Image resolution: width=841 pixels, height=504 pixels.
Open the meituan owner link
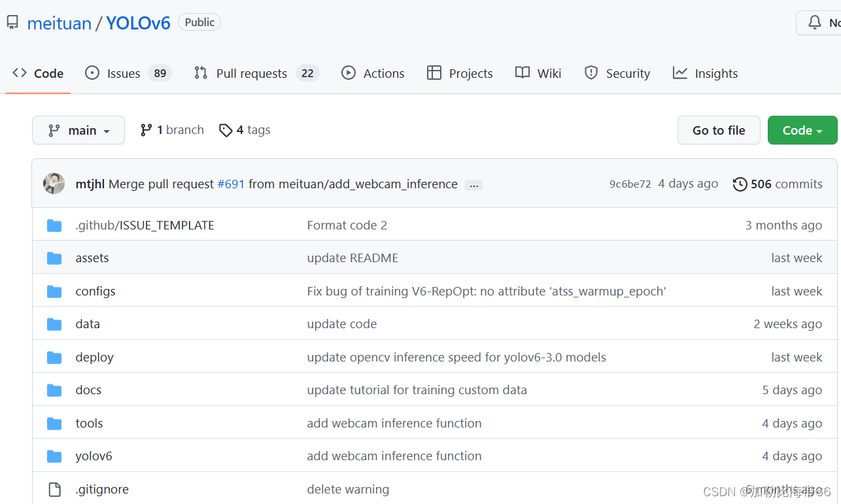pos(59,23)
